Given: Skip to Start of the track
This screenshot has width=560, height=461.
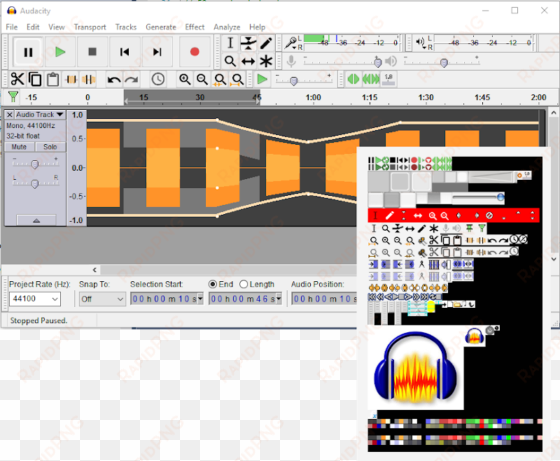Looking at the screenshot, I should [x=124, y=52].
